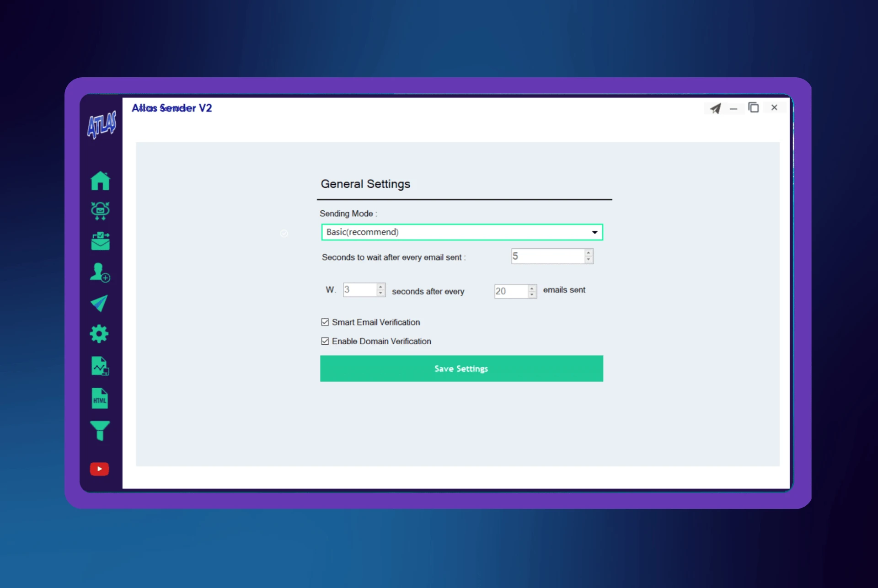Open the funnel filter sidebar icon
878x588 pixels.
point(100,431)
